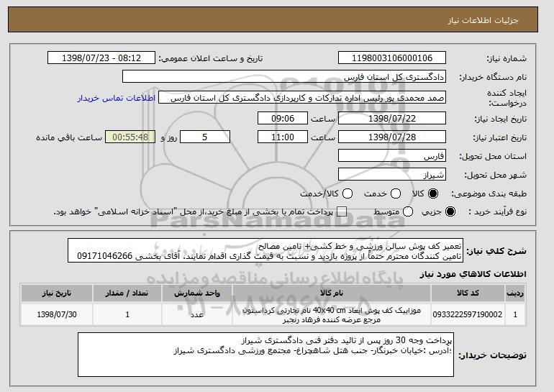Image resolution: width=554 pixels, height=392 pixels.
Task: Click the ردیف column header
Action: [x=515, y=293]
